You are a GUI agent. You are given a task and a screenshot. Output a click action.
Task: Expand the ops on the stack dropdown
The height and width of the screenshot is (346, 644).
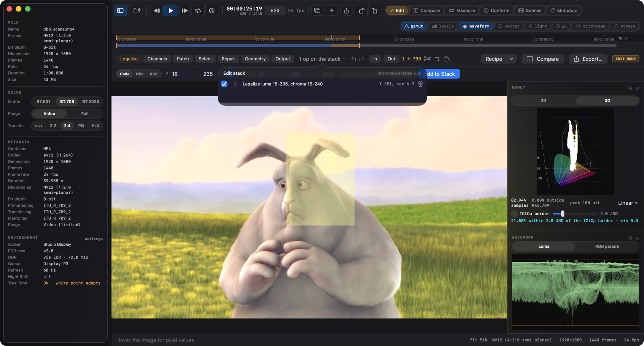[322, 59]
